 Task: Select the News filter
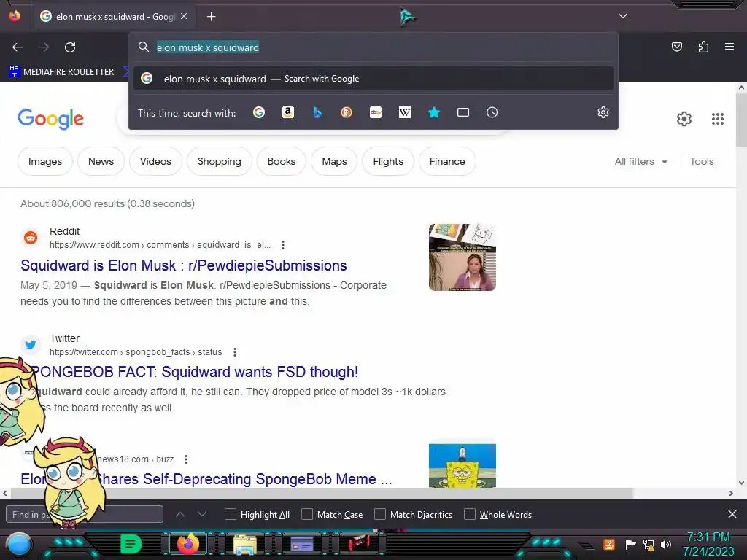[x=101, y=161]
